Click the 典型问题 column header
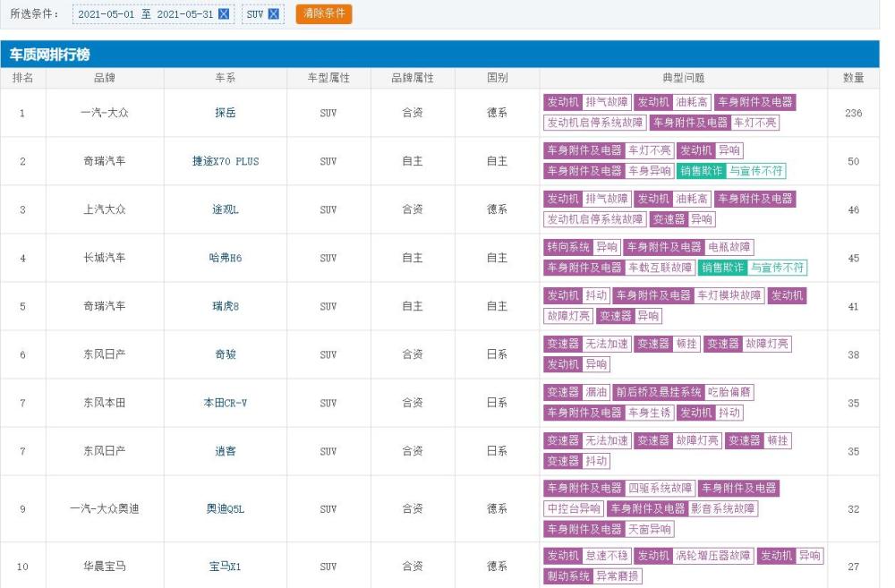This screenshot has width=895, height=588. click(683, 78)
